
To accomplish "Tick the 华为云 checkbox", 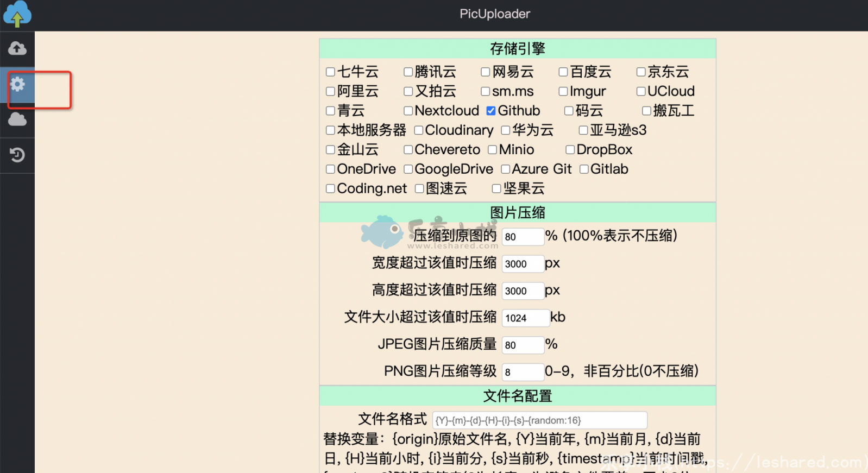I will coord(506,130).
